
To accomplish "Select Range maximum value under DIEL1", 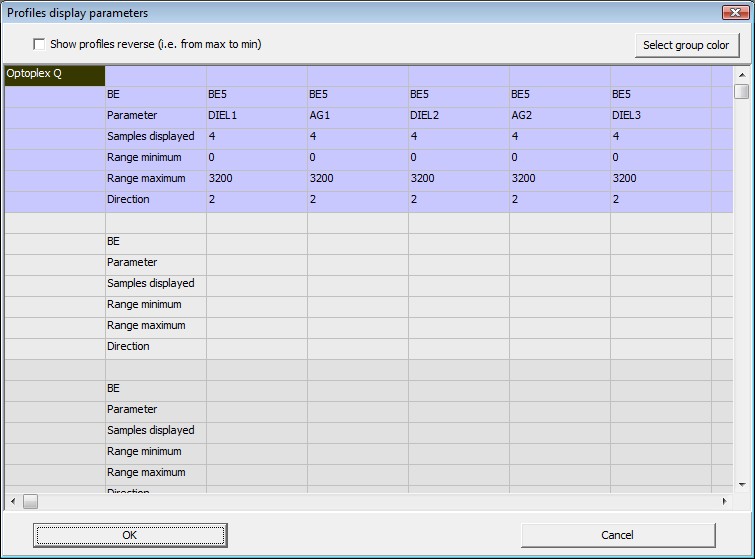I will (256, 179).
